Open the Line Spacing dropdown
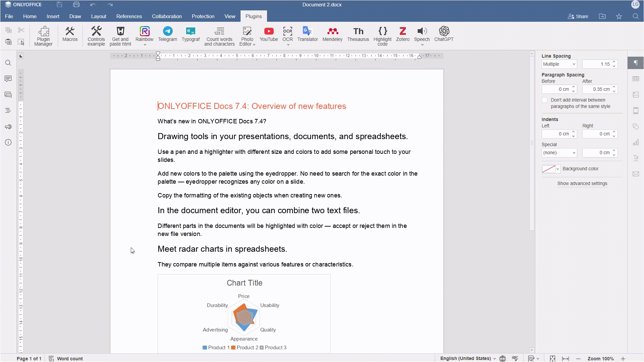The height and width of the screenshot is (362, 644). [x=559, y=64]
